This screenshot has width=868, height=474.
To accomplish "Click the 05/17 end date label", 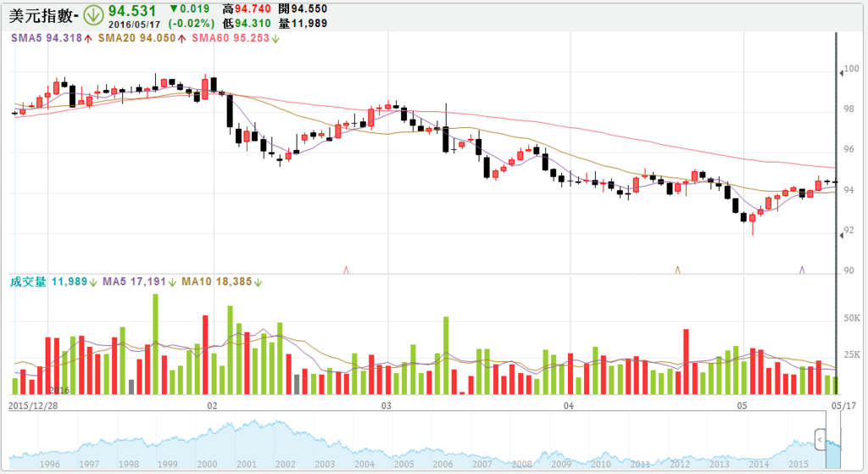I will [x=843, y=405].
